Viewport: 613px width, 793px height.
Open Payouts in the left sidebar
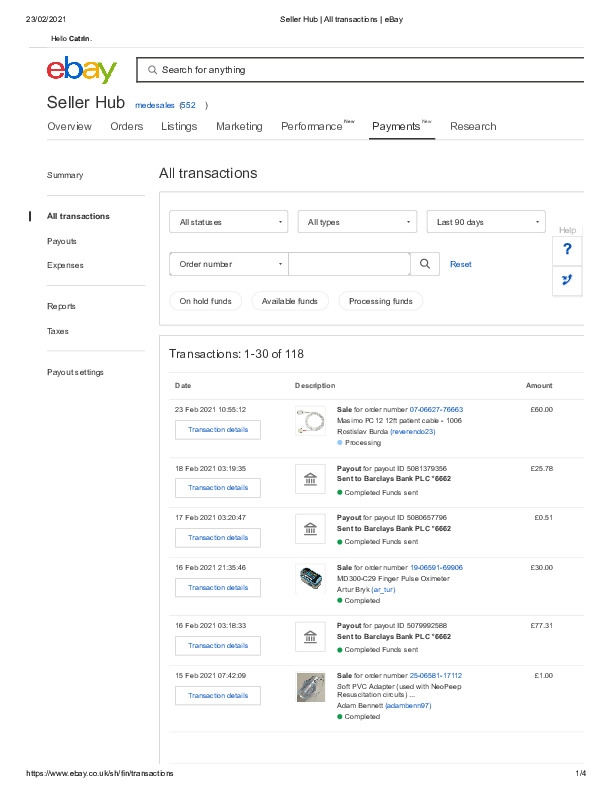[62, 241]
